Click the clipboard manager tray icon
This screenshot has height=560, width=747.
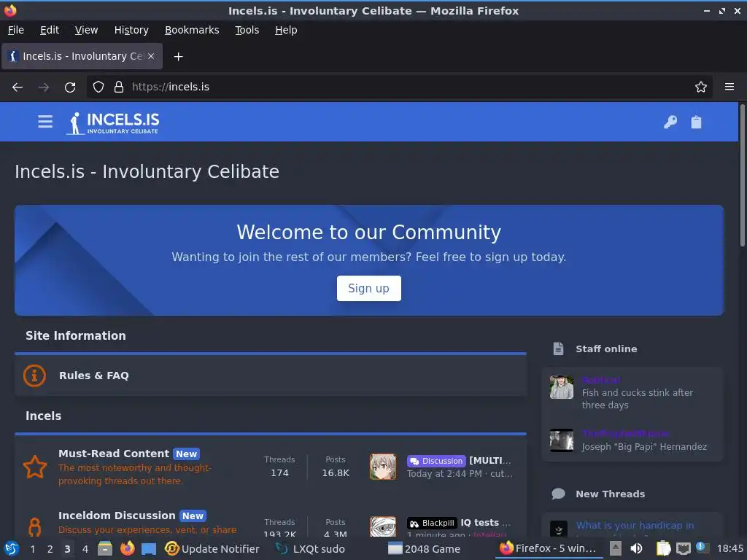point(663,549)
